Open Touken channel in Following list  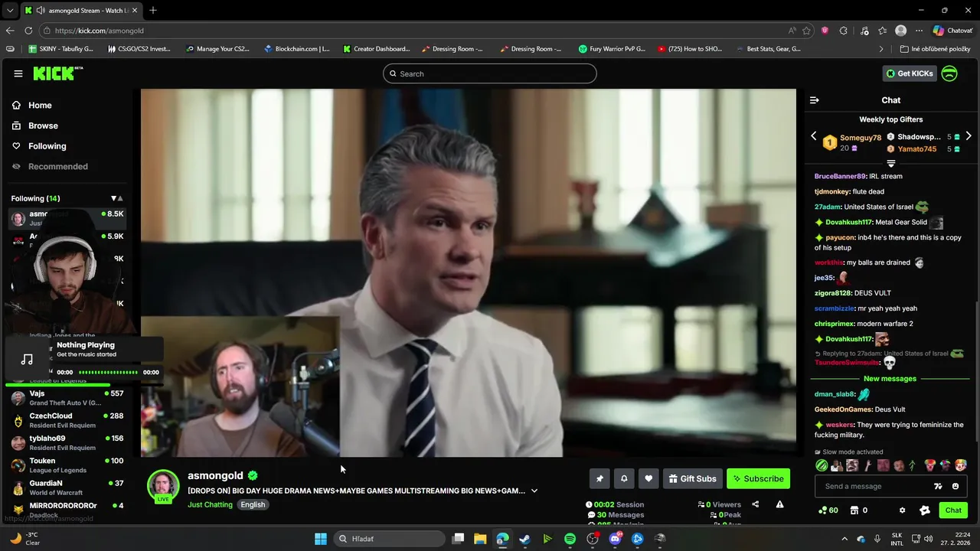click(67, 465)
